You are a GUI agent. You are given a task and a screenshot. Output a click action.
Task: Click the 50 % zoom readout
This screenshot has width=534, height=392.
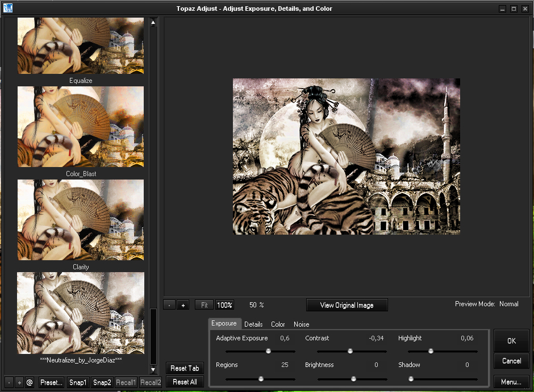pyautogui.click(x=256, y=305)
